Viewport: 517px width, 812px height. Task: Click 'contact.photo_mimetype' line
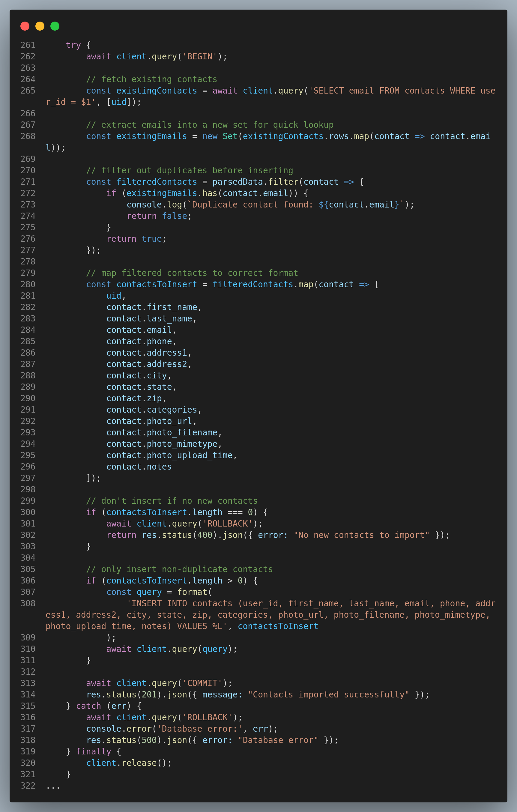164,444
